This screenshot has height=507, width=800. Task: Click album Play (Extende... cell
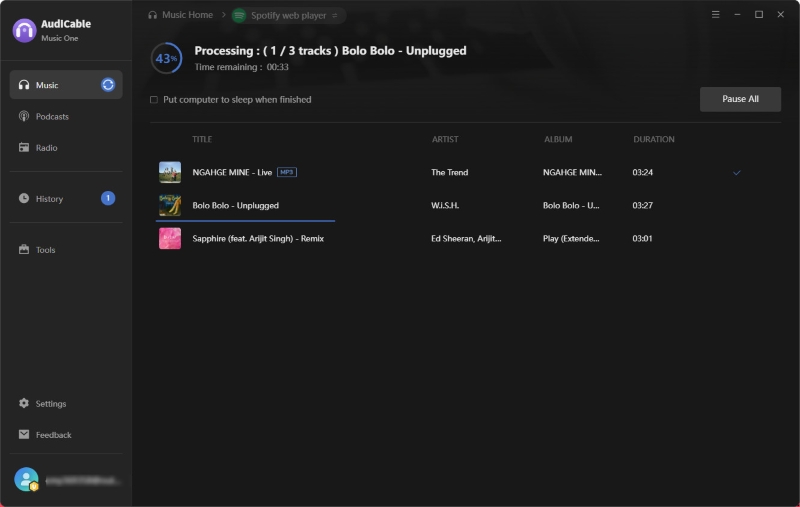click(571, 238)
